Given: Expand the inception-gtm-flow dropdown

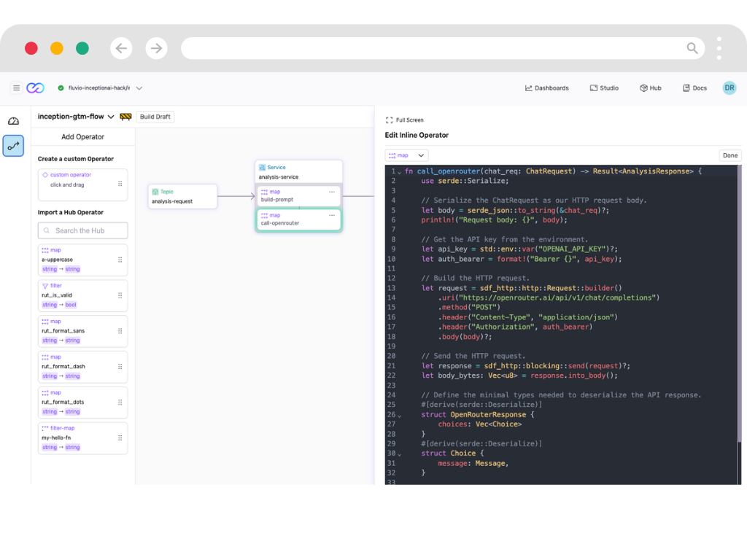Looking at the screenshot, I should point(111,117).
